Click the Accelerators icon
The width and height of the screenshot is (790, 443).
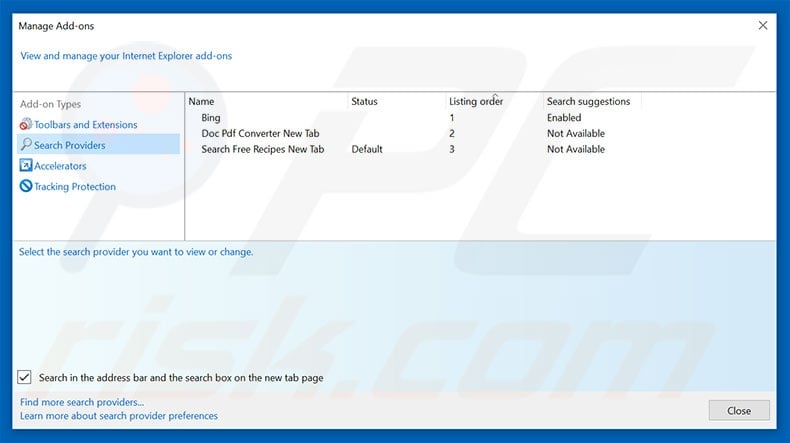pyautogui.click(x=26, y=165)
